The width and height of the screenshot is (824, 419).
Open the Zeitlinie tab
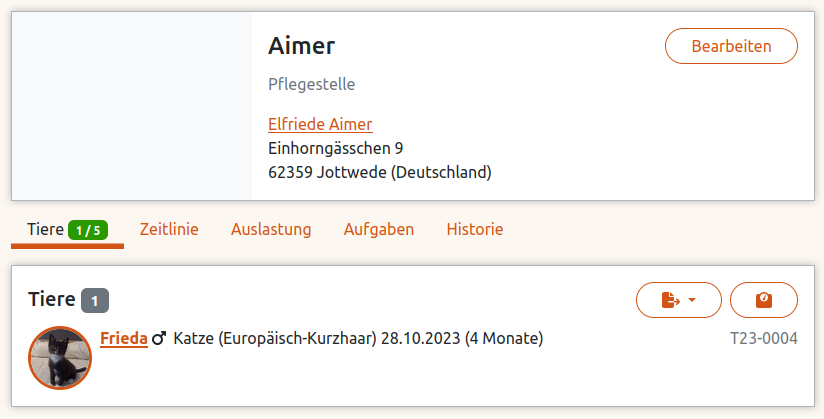click(x=169, y=229)
